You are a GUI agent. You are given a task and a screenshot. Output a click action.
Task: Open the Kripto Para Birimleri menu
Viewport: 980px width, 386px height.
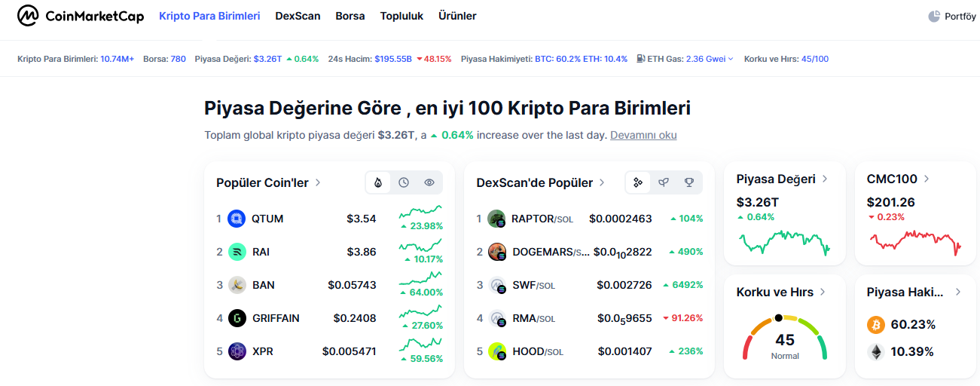[209, 16]
